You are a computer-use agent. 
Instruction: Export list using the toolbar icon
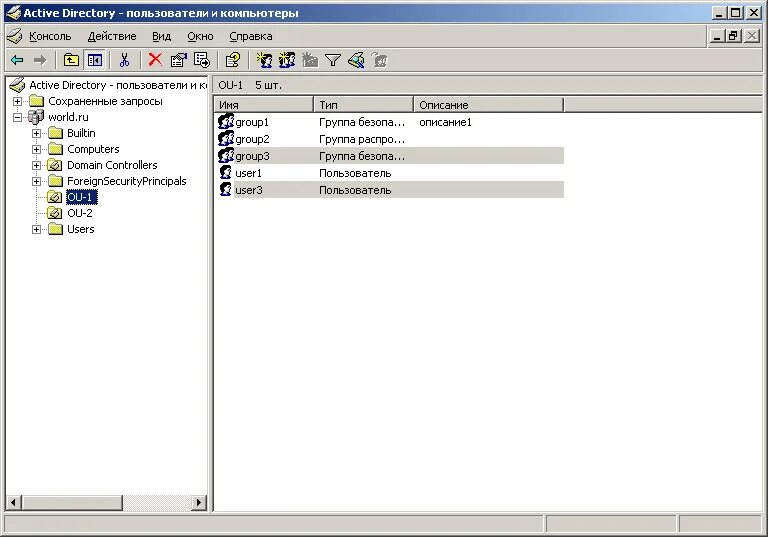coord(201,60)
